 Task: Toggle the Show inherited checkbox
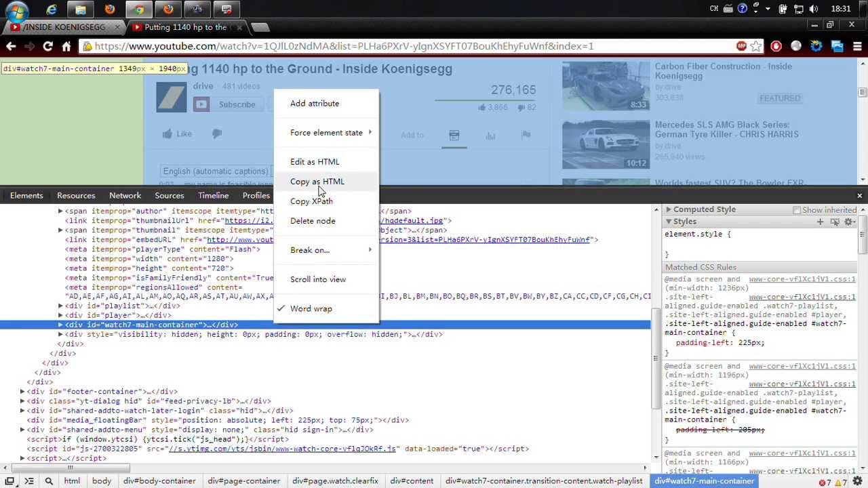click(x=797, y=210)
